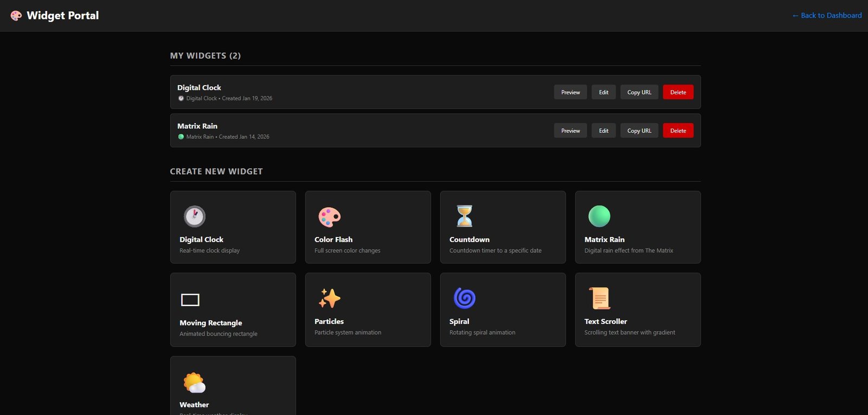Edit the Digital Clock widget
868x415 pixels.
603,92
